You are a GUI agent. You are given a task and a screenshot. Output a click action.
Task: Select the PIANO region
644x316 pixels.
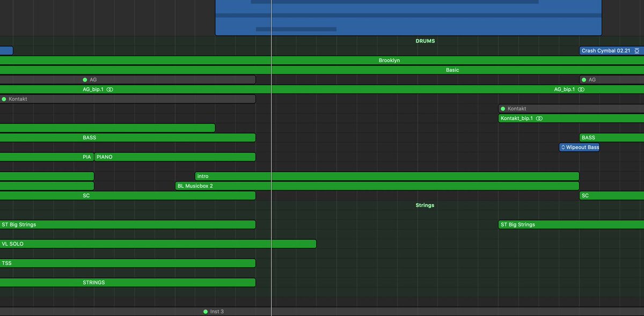tap(175, 157)
